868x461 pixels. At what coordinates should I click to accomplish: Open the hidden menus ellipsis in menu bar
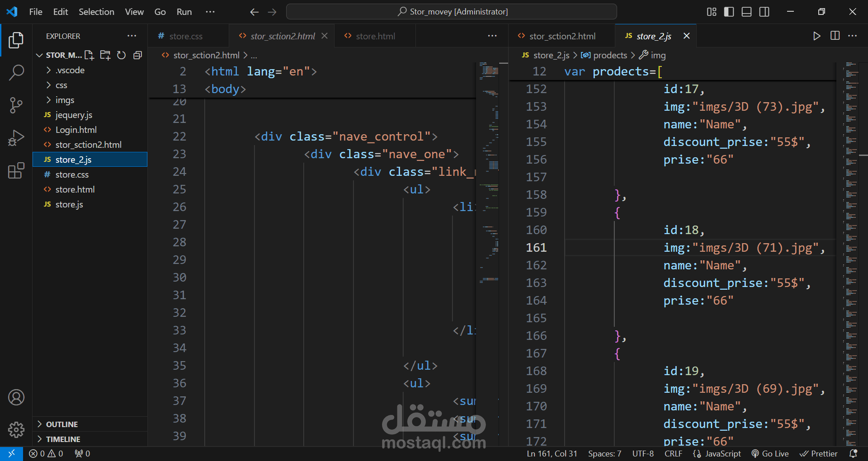click(210, 12)
